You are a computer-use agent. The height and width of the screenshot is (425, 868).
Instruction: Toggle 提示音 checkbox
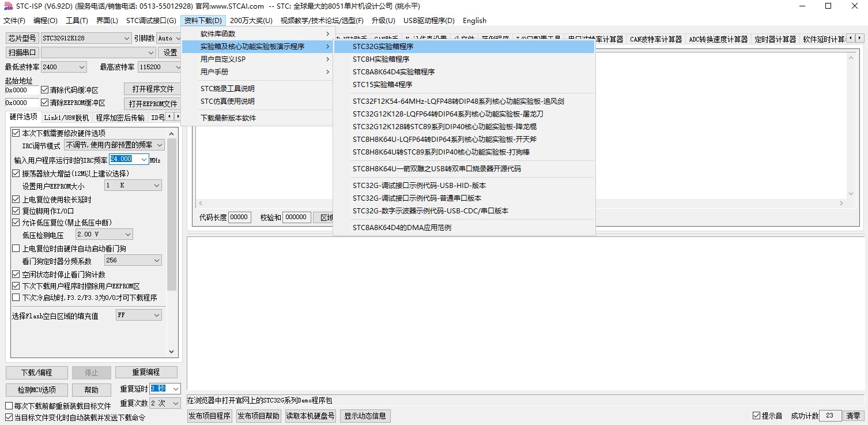[x=757, y=416]
